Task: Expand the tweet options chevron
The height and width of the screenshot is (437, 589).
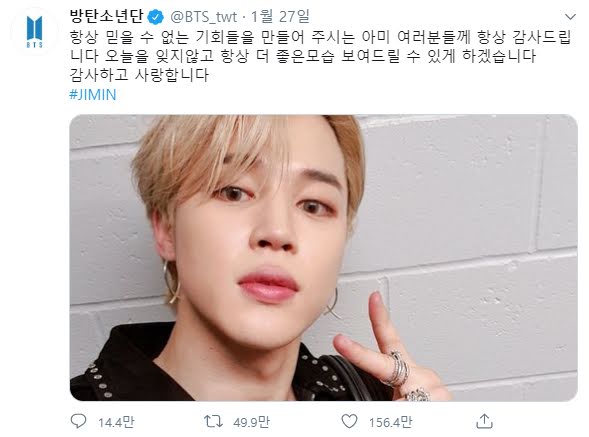Action: pos(570,17)
